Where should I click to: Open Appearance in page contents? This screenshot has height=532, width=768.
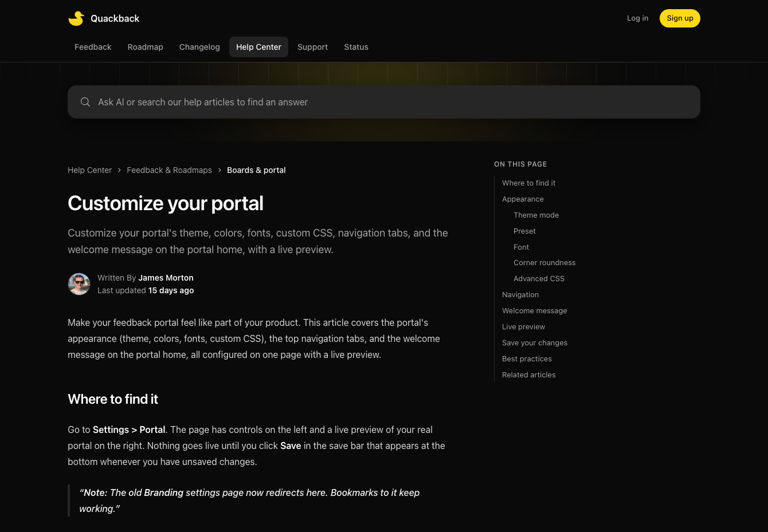coord(523,199)
